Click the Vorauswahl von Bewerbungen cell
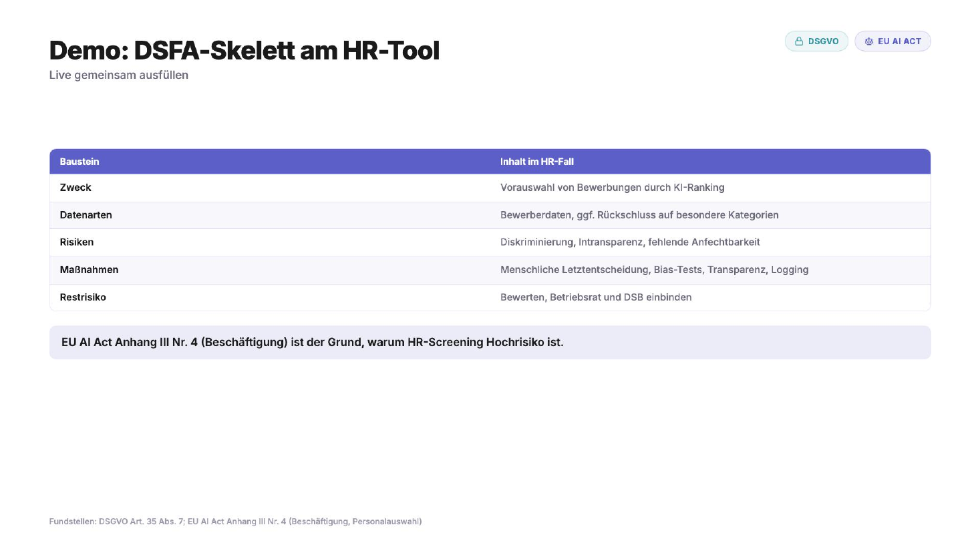Screen dimensions: 980x551 pos(613,188)
